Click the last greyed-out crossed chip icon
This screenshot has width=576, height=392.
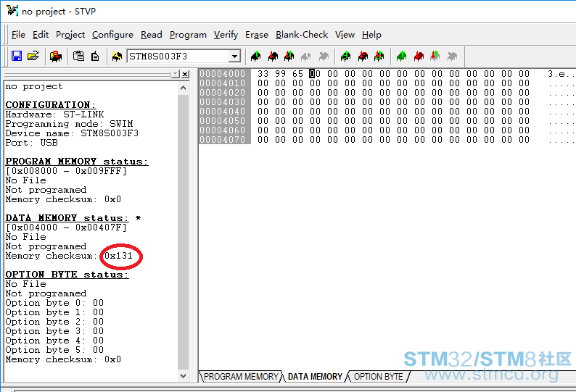click(x=452, y=57)
